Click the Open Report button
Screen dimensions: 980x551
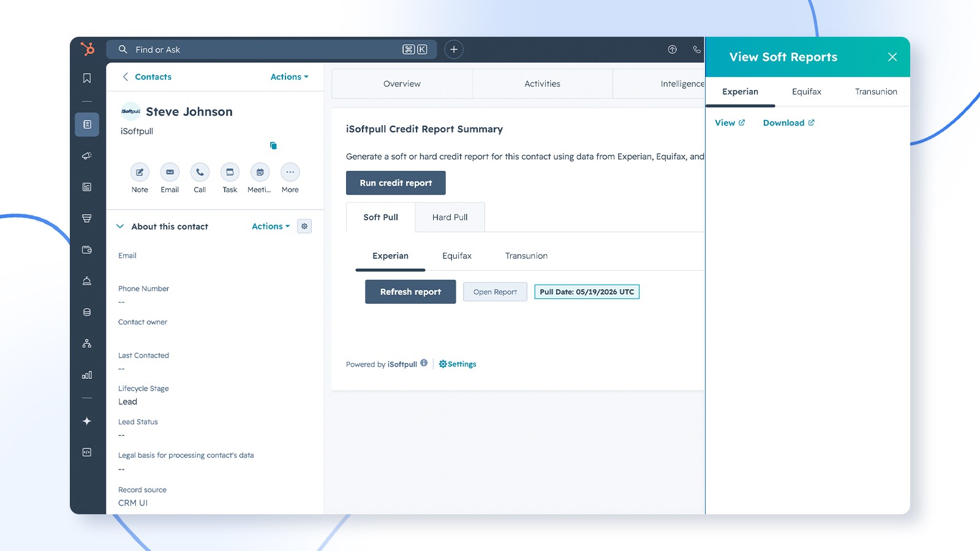(495, 292)
